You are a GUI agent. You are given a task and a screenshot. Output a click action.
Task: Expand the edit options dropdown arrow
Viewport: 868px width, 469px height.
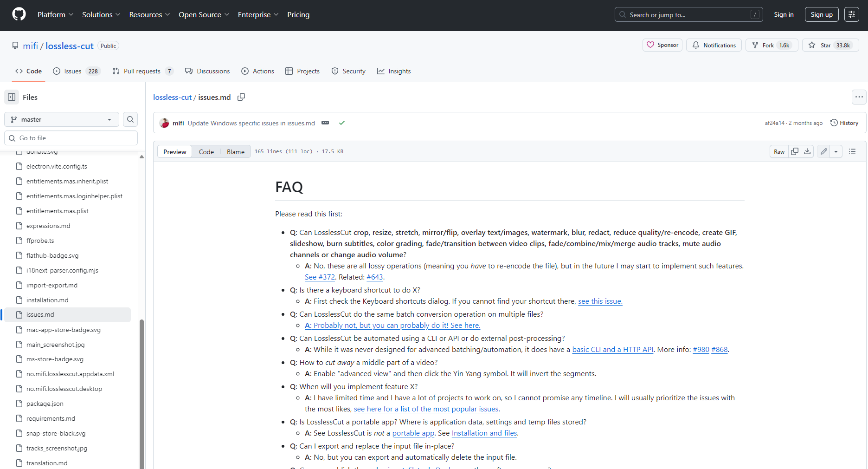pos(836,151)
